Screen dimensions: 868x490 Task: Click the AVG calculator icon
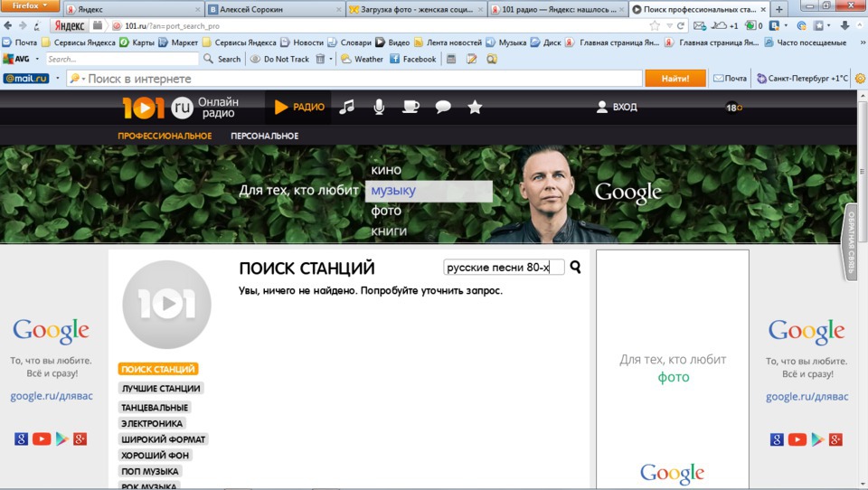pos(451,59)
